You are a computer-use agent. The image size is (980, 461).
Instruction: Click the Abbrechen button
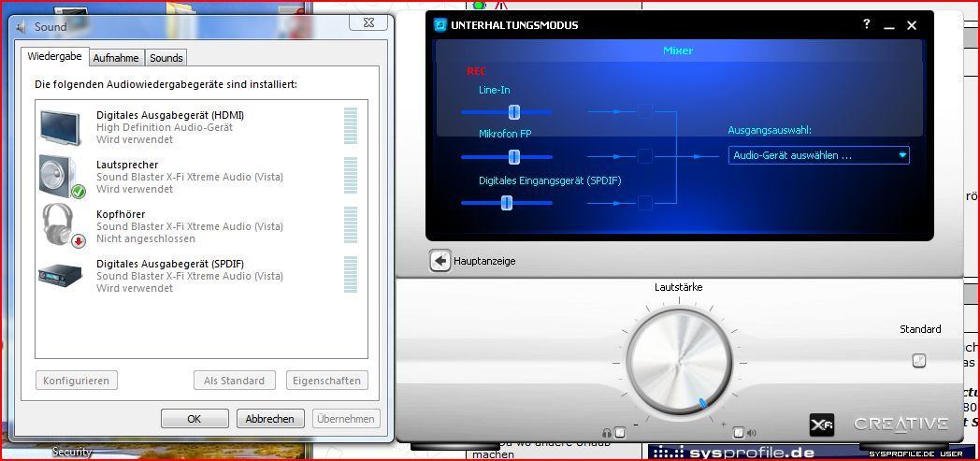[x=270, y=419]
